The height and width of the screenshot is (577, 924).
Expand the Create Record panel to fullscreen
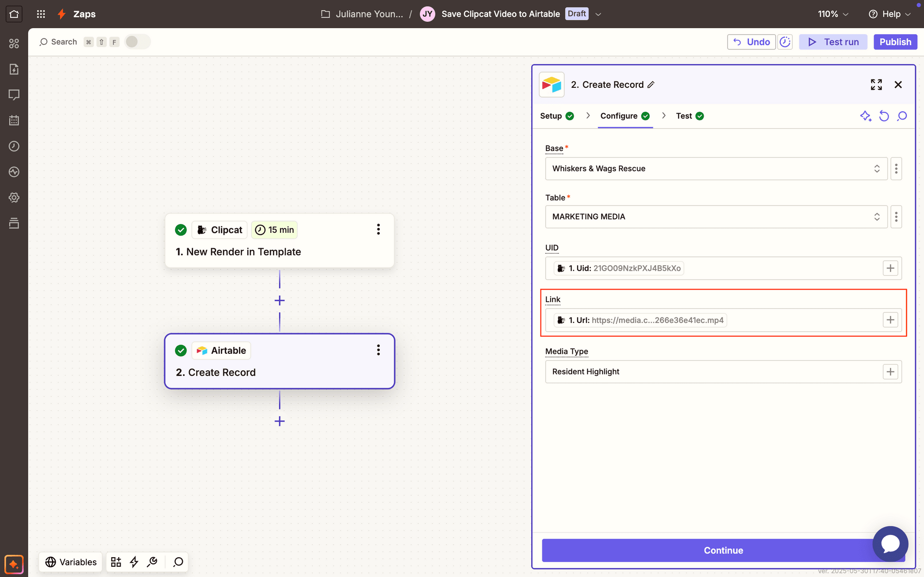point(876,85)
